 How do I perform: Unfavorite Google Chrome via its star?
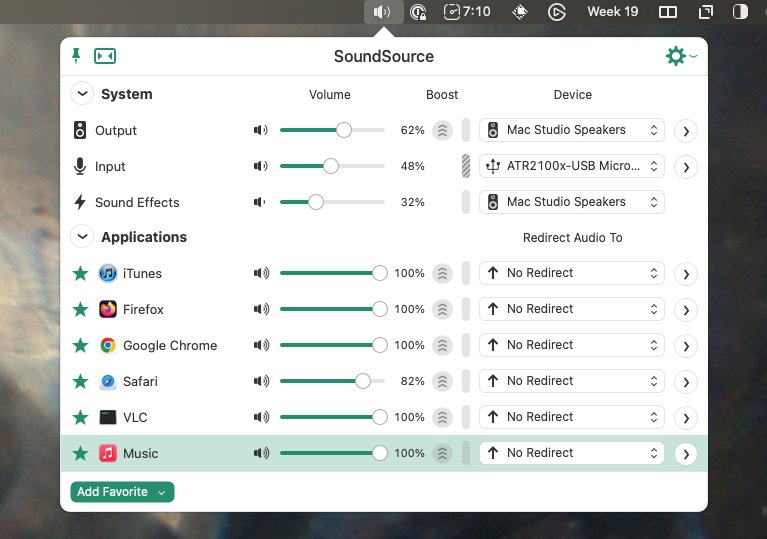coord(80,345)
